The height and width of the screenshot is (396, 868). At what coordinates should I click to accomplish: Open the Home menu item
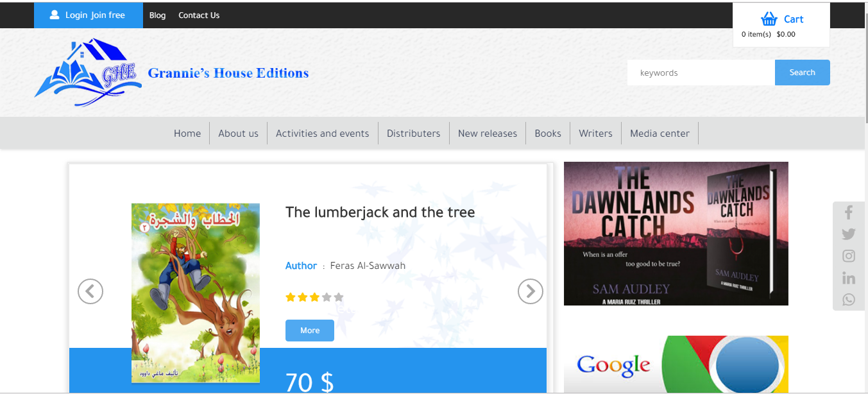(187, 133)
